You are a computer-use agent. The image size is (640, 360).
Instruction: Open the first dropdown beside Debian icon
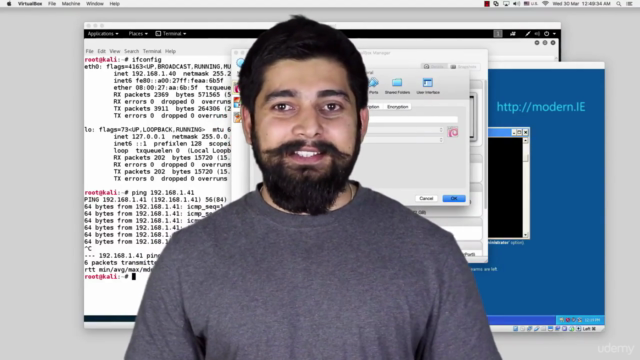coord(403,130)
